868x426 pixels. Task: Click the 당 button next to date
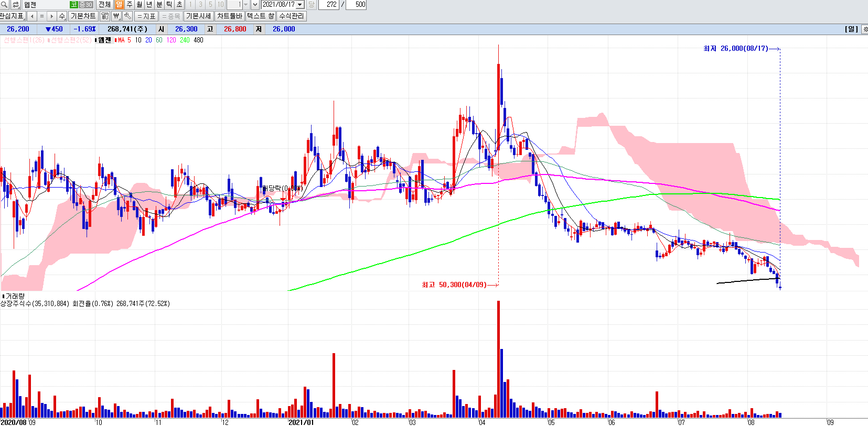311,4
